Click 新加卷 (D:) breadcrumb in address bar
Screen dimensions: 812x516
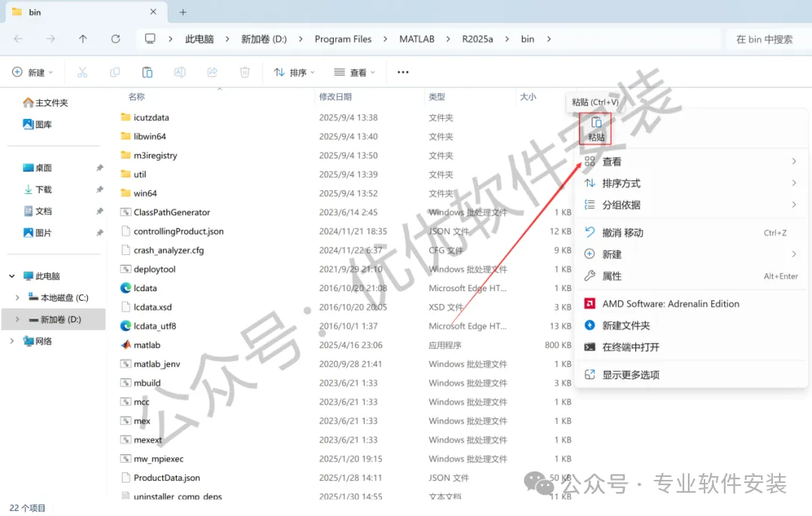[x=264, y=39]
